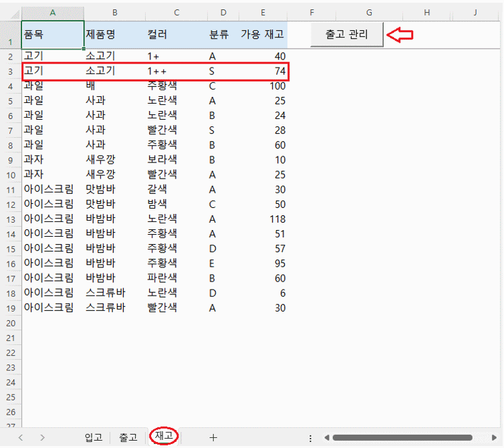Click the 가용 재고 header cell
504x448 pixels.
263,35
